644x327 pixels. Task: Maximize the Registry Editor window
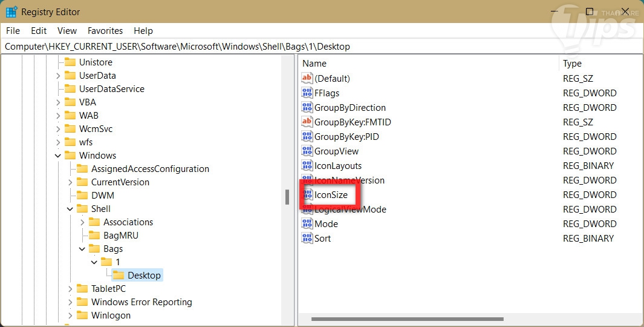pos(590,12)
